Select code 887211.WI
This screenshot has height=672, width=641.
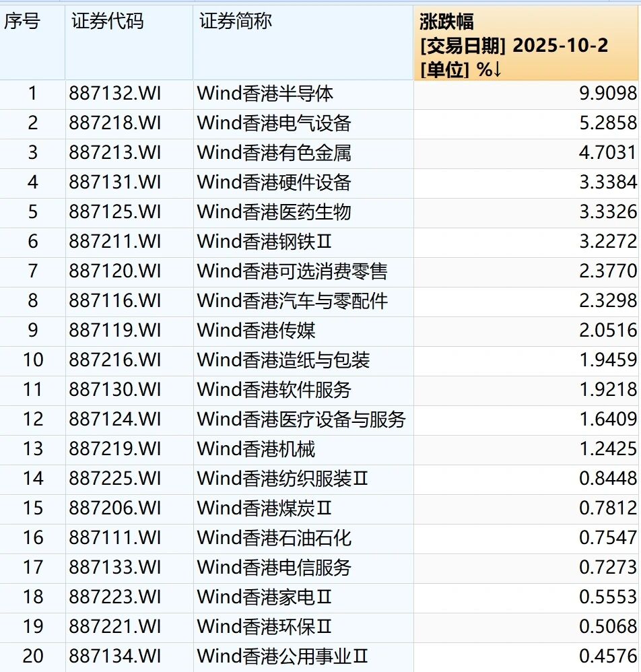[115, 242]
